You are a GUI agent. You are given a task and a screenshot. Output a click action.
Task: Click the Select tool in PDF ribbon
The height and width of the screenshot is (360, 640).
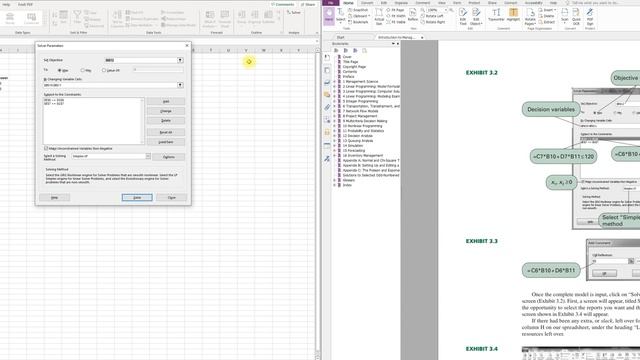coord(340,16)
